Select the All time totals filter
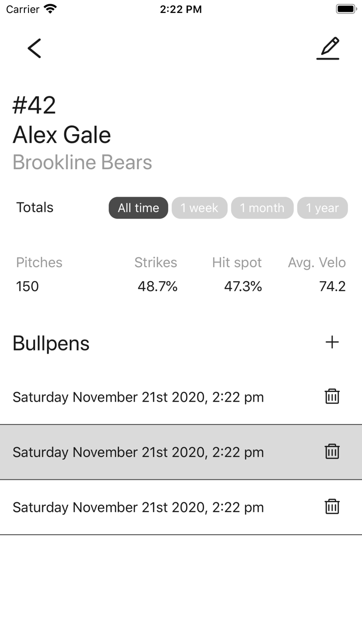Viewport: 362px width, 644px height. (139, 208)
